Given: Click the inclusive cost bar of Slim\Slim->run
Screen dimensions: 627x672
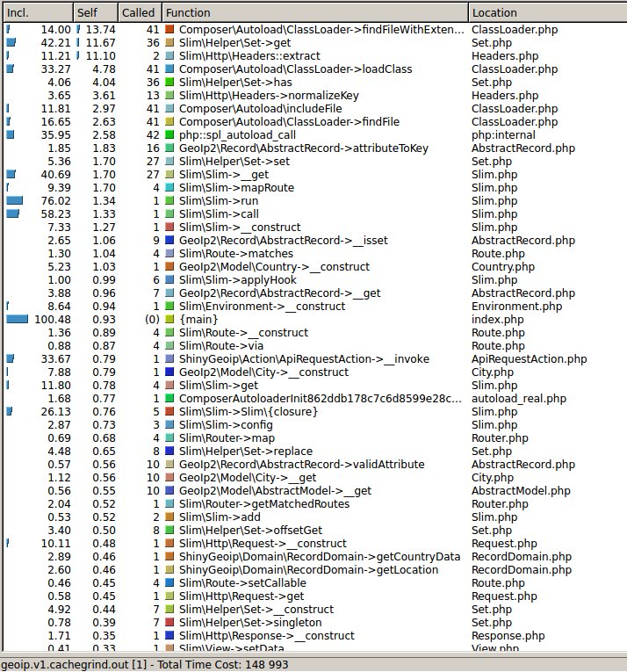Looking at the screenshot, I should pos(15,201).
